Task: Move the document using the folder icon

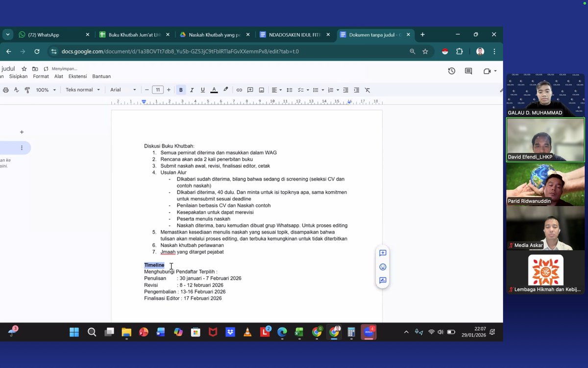Action: 35,69
